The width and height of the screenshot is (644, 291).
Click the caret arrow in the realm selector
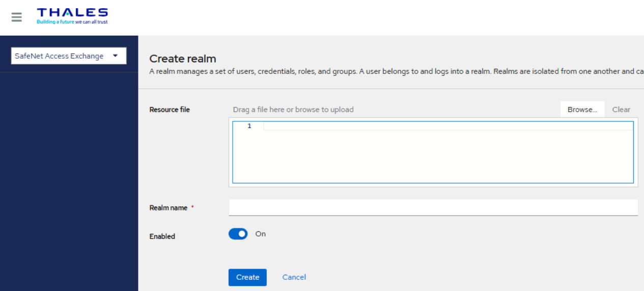click(115, 56)
